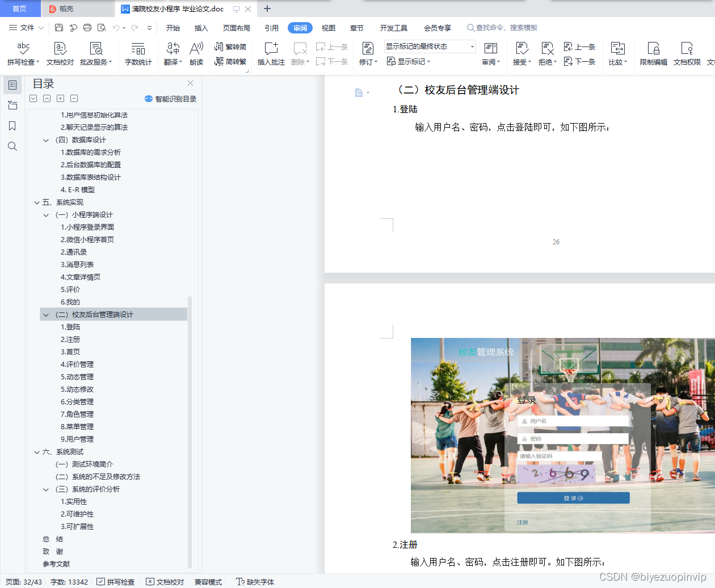The image size is (715, 588).
Task: Enable 限制编辑 restricted editing
Action: click(x=653, y=54)
